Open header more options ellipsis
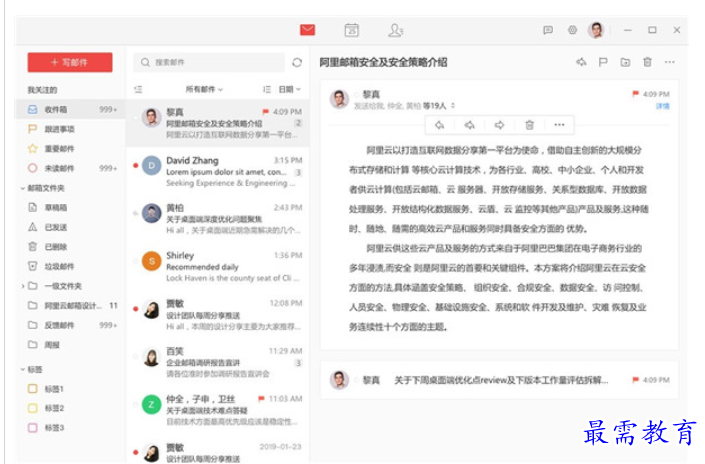The height and width of the screenshot is (464, 705). coord(669,62)
